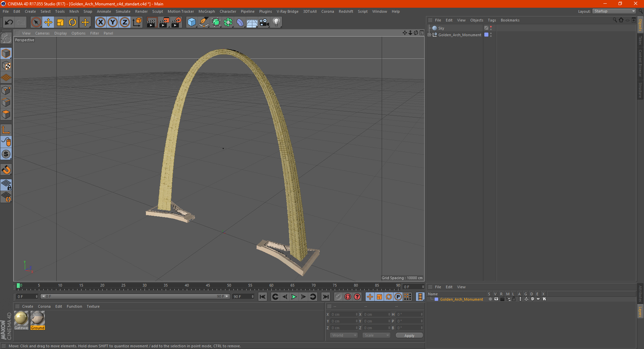
Task: Open the Object Manager Tags menu
Action: point(492,20)
